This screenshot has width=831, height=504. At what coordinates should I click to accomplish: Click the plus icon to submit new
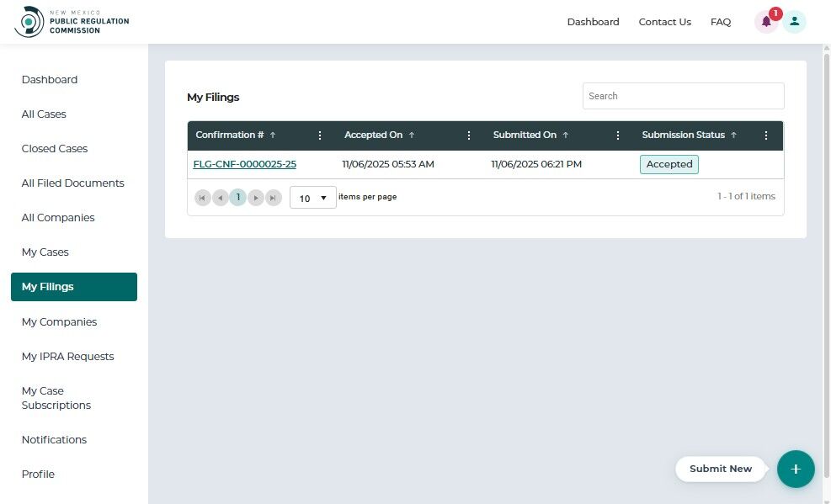796,469
